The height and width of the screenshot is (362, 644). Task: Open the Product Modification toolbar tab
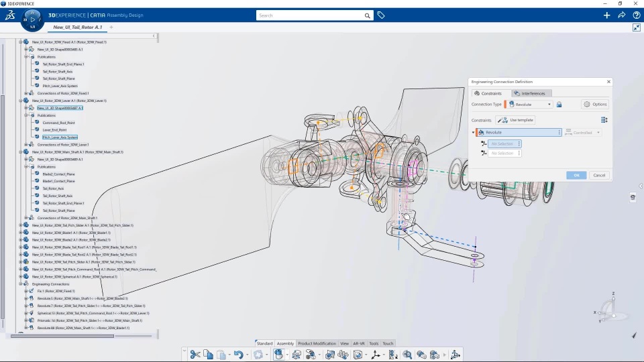[317, 343]
